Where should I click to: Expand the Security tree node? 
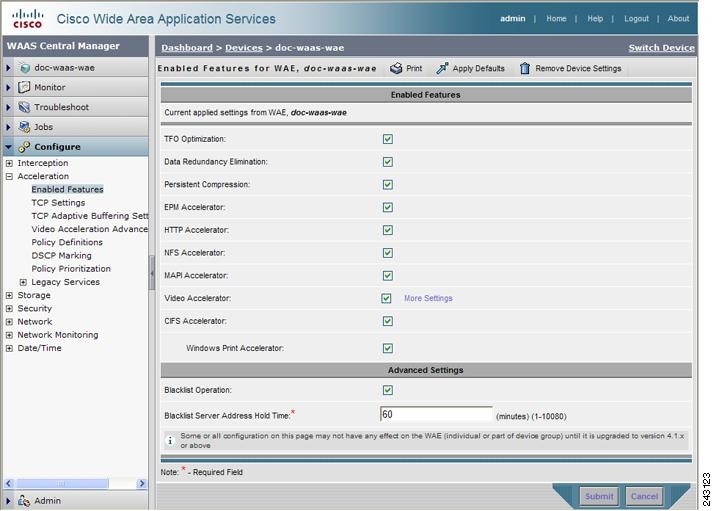[9, 308]
